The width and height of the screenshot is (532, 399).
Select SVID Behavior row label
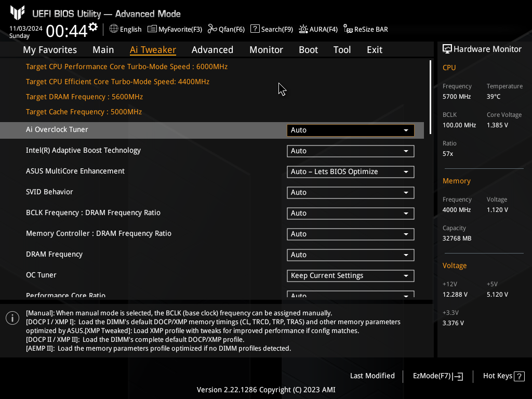coord(49,192)
